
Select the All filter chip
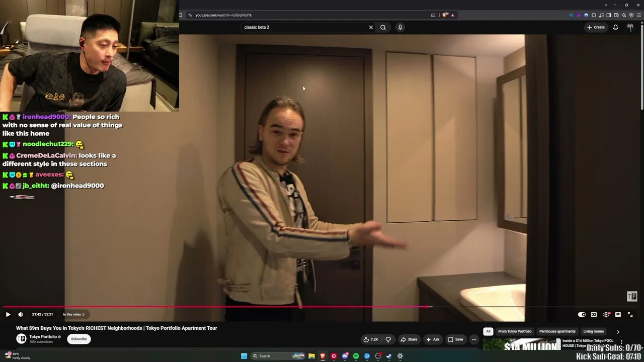[x=488, y=331]
